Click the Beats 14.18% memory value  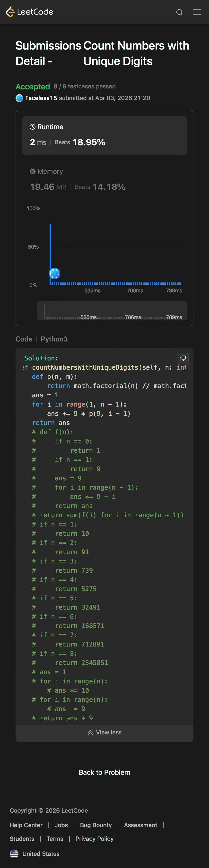tap(100, 187)
